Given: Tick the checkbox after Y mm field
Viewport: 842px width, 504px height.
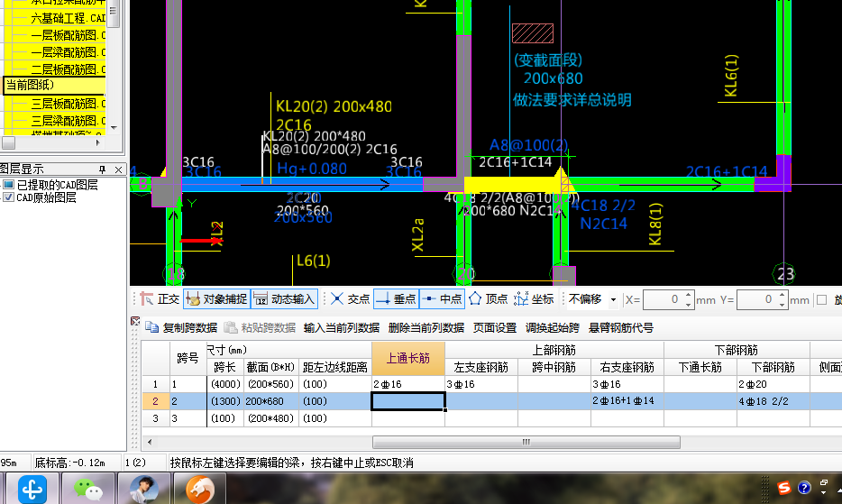Looking at the screenshot, I should pyautogui.click(x=821, y=300).
